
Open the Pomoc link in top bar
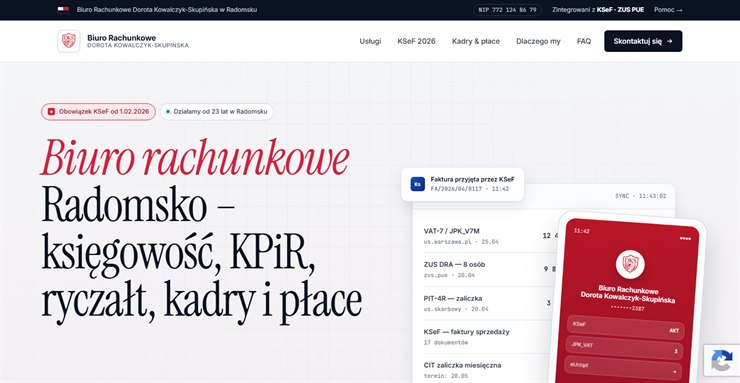tap(668, 9)
